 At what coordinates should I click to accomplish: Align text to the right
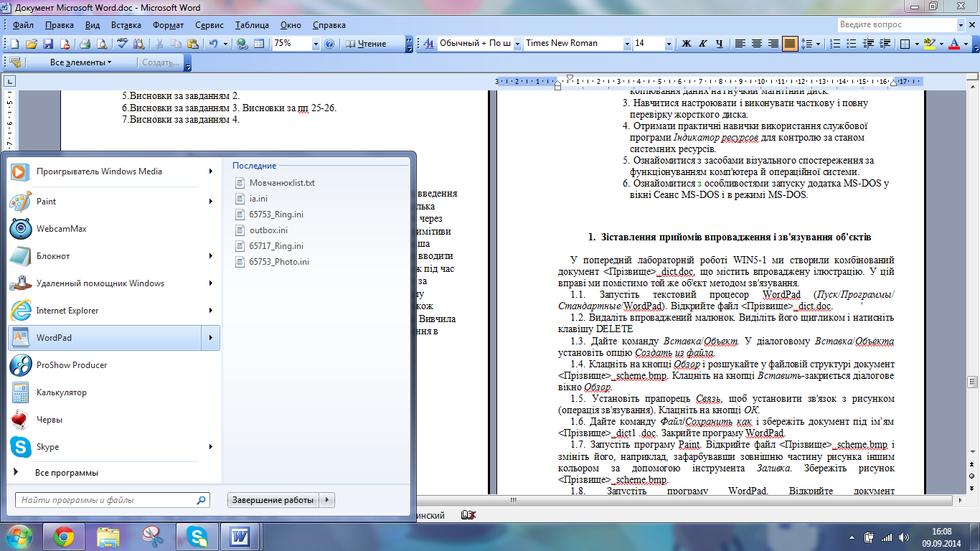coord(773,44)
